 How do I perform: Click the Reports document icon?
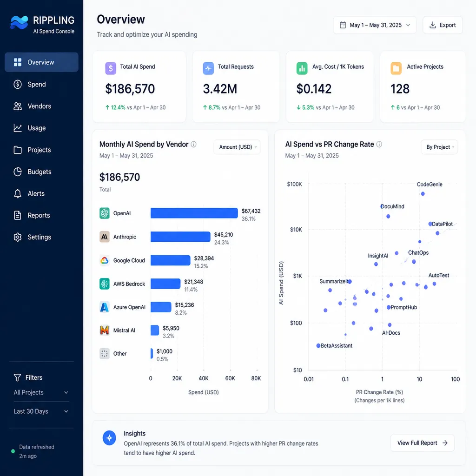point(18,215)
